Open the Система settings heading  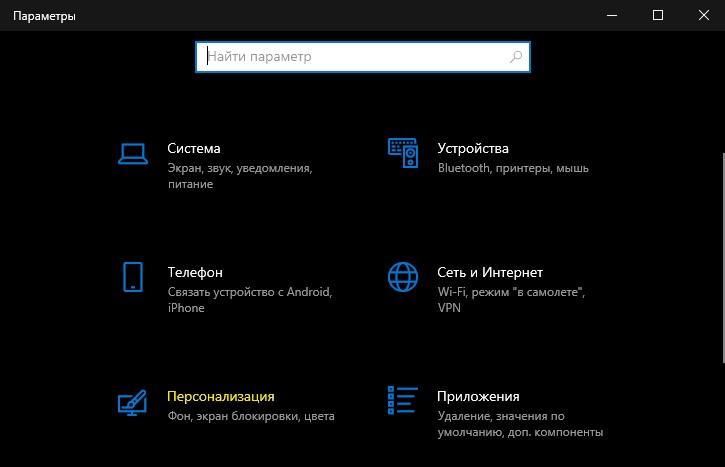(194, 148)
